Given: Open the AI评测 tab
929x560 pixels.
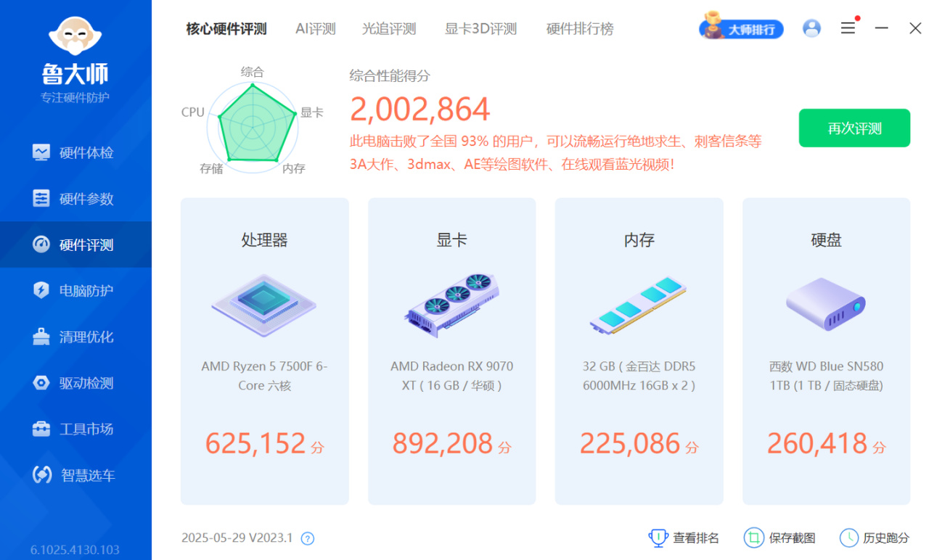Looking at the screenshot, I should tap(316, 29).
